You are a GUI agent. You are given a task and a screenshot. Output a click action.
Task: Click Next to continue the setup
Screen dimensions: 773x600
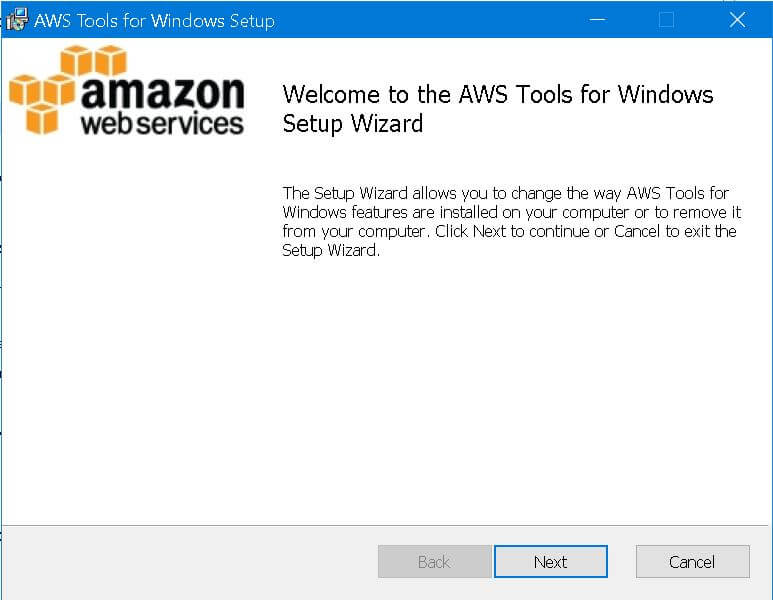pyautogui.click(x=551, y=562)
